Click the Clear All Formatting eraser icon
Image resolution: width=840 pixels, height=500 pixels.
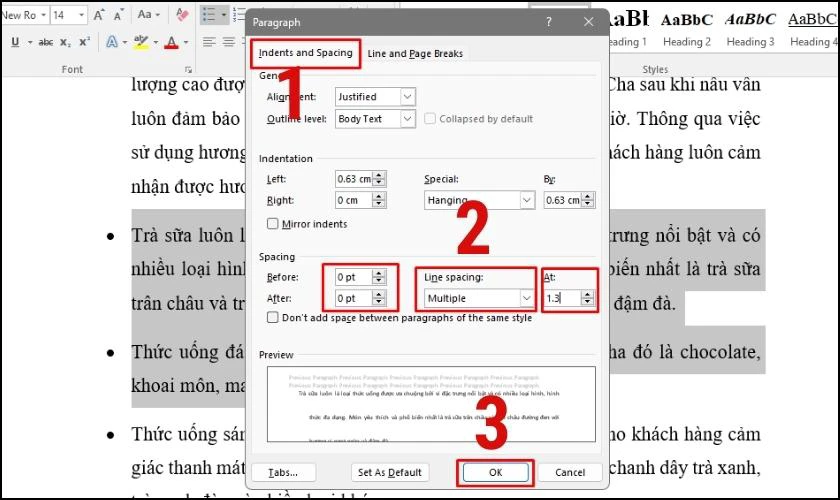(182, 14)
